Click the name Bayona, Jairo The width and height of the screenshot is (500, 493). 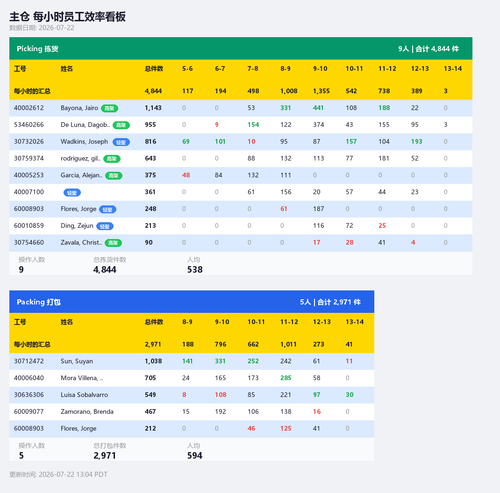[x=79, y=108]
